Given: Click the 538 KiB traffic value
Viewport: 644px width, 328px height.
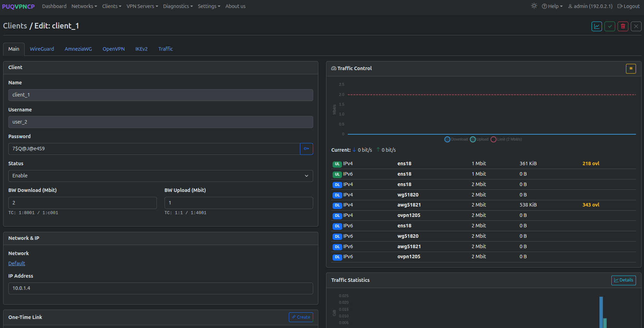Looking at the screenshot, I should pyautogui.click(x=528, y=205).
